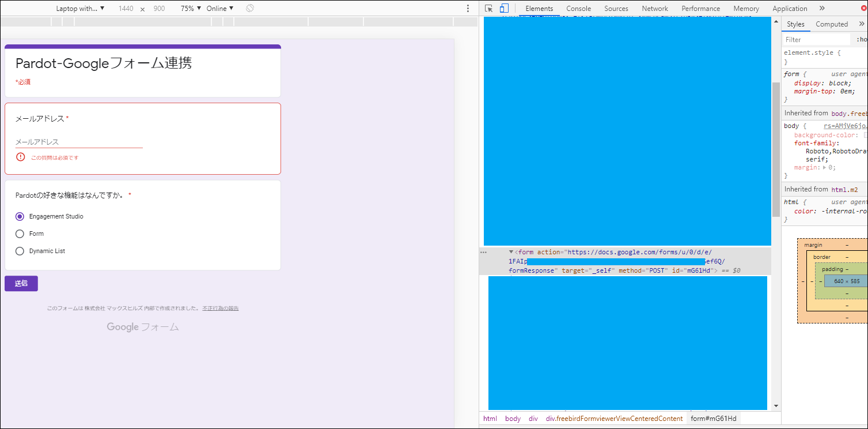Select the Engagement Studio radio option
The width and height of the screenshot is (868, 429).
coord(20,217)
